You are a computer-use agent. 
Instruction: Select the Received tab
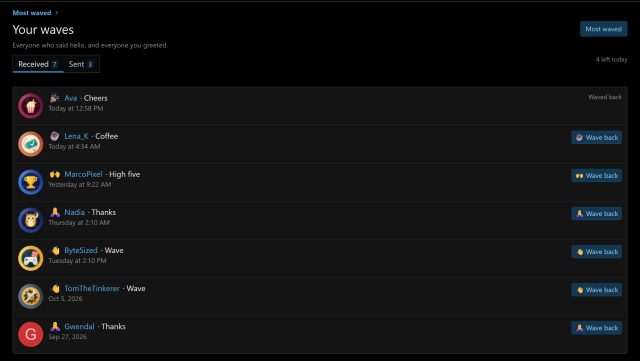[x=38, y=64]
